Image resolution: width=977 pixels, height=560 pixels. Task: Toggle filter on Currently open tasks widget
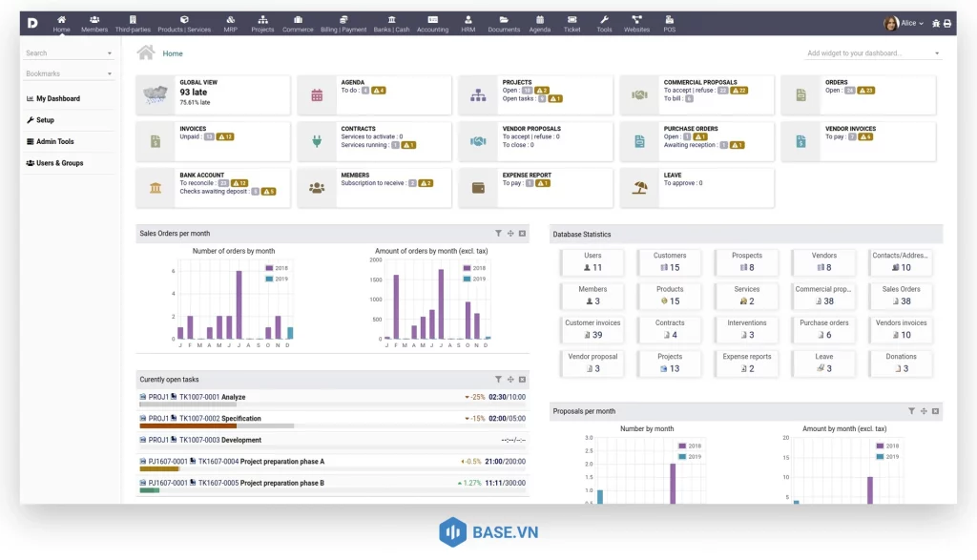pyautogui.click(x=498, y=380)
